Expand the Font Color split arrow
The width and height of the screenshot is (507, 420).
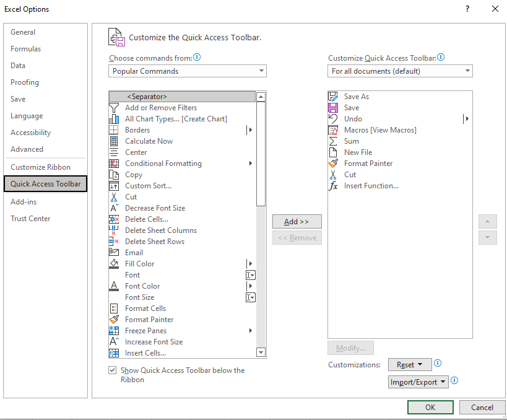click(x=250, y=286)
